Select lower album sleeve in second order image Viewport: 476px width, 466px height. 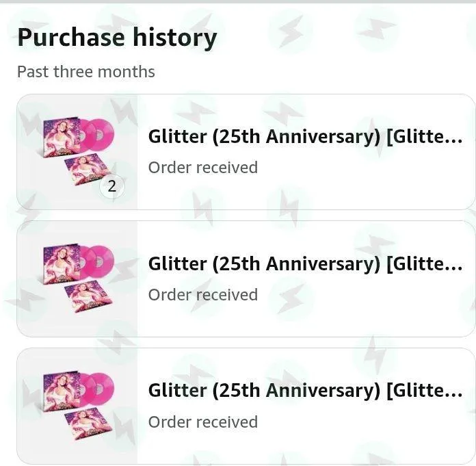(88, 296)
